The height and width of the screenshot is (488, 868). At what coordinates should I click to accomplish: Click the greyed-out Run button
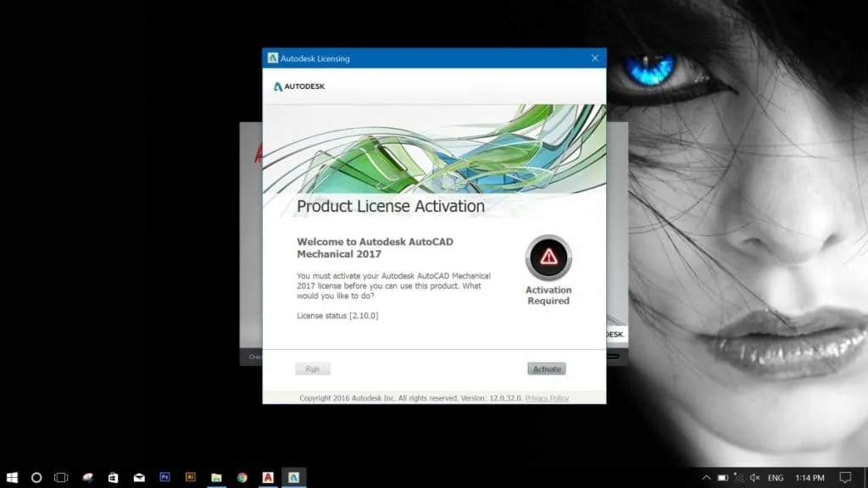tap(313, 369)
